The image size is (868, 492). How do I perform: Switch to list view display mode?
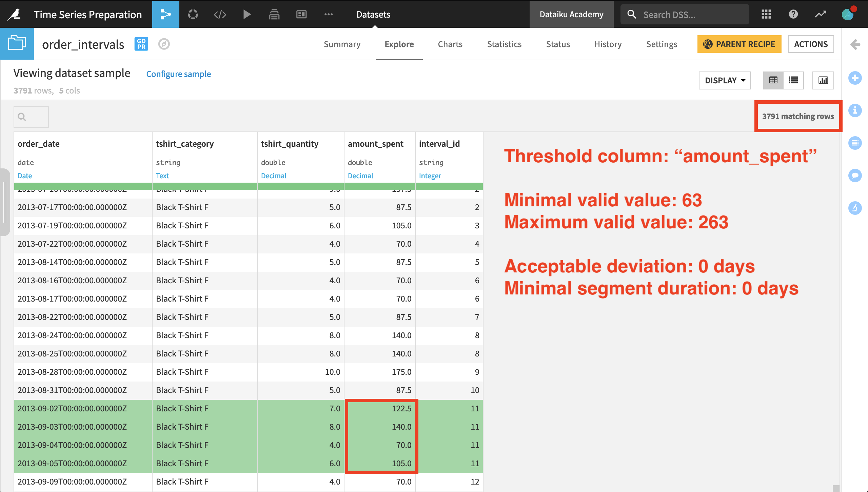click(793, 80)
